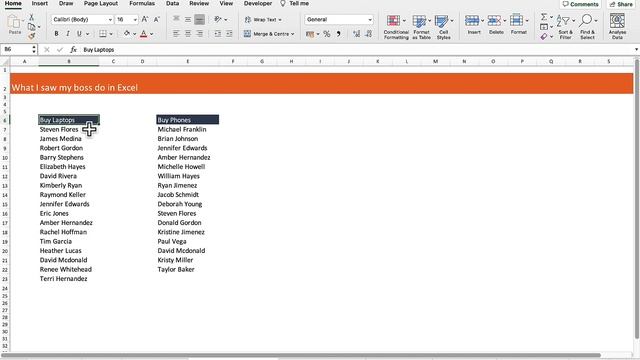The image size is (640, 360).
Task: Toggle Underline formatting
Action: point(79,33)
